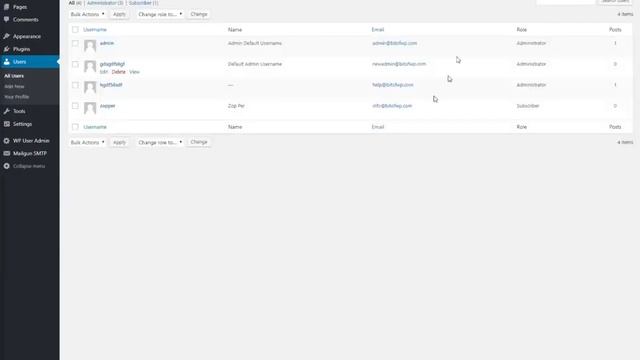
Task: Open the bottom Bulk Actions dropdown
Action: tap(87, 142)
